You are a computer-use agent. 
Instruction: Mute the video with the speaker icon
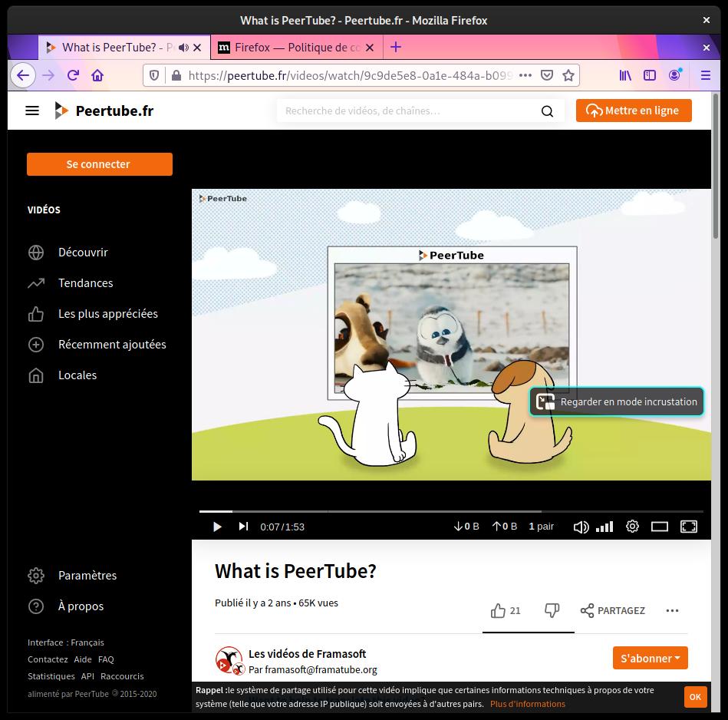click(581, 527)
